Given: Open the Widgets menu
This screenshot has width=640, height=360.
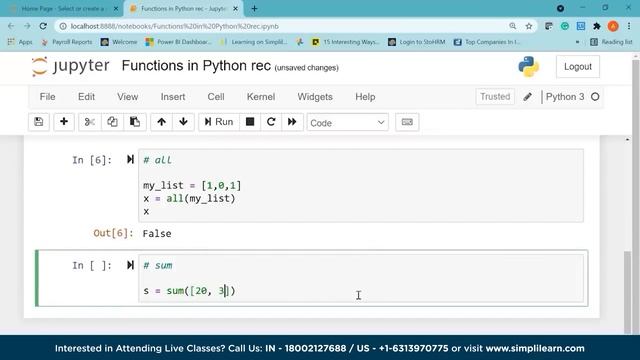Looking at the screenshot, I should point(315,97).
